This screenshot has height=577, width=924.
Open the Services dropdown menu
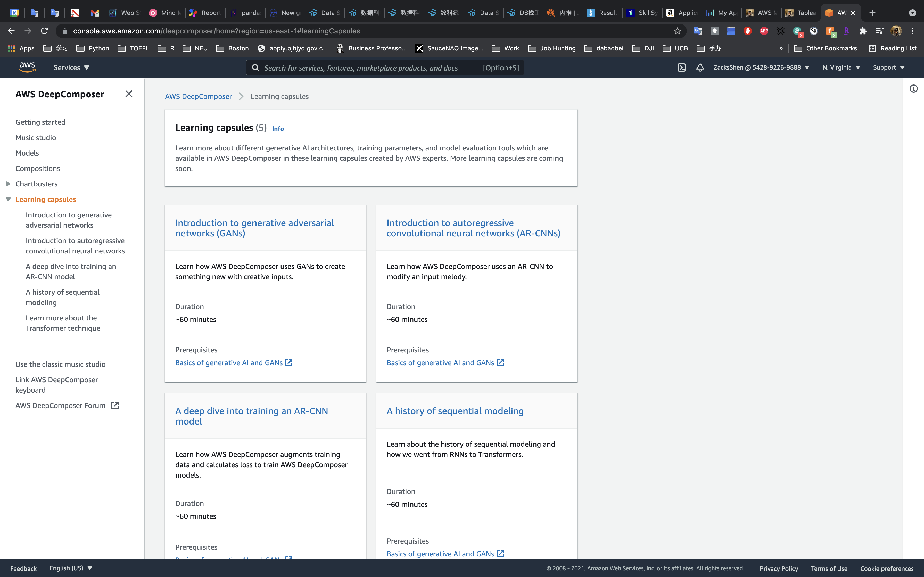click(71, 67)
